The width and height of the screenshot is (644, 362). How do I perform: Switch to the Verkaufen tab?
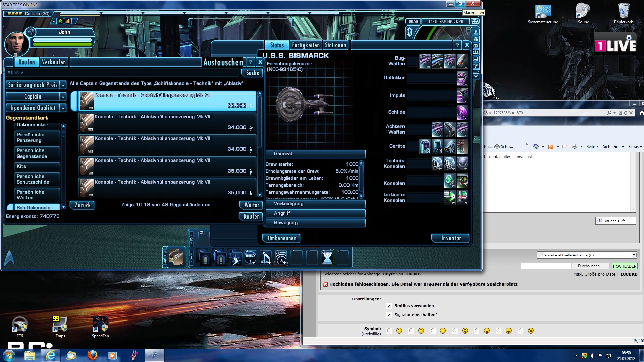[54, 62]
